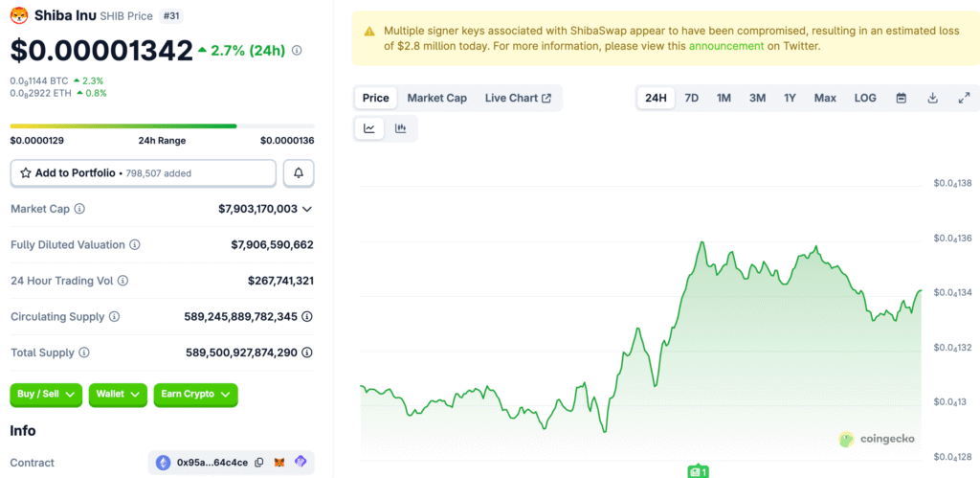The width and height of the screenshot is (980, 478).
Task: Open 24 Hour Trading Vol info icon
Action: pos(123,281)
